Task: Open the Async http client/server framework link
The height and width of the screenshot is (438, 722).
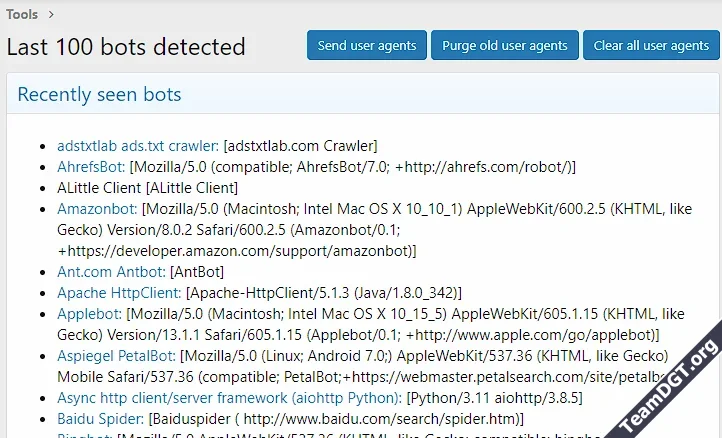Action: 229,397
